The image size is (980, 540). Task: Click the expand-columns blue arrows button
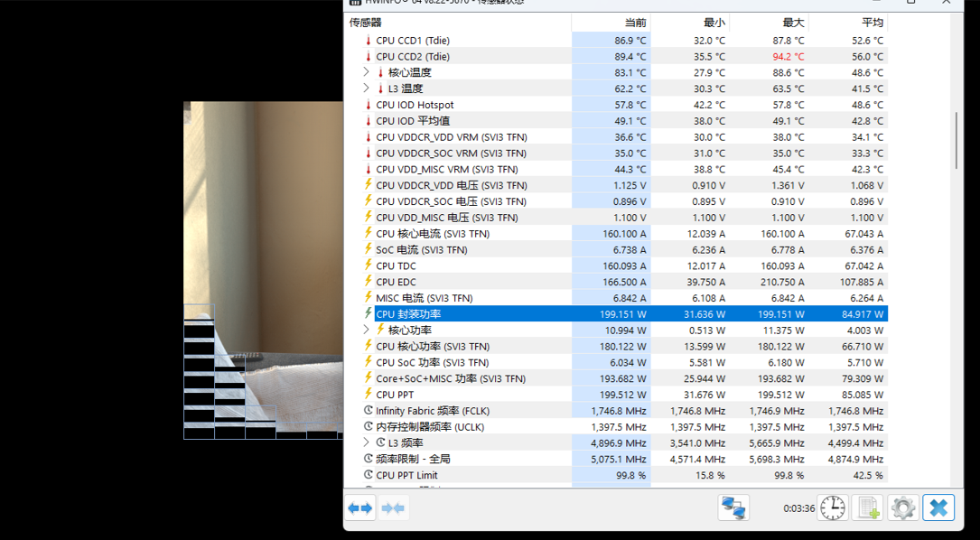click(x=360, y=508)
